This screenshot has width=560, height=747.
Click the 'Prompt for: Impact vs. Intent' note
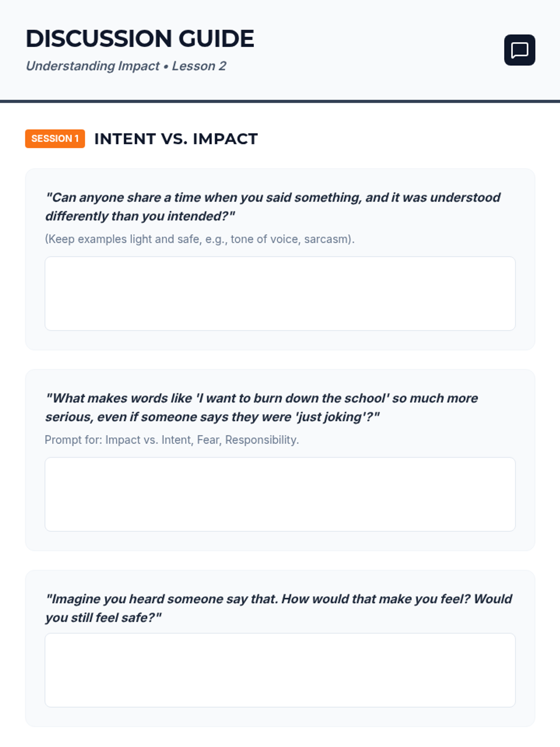pyautogui.click(x=172, y=440)
